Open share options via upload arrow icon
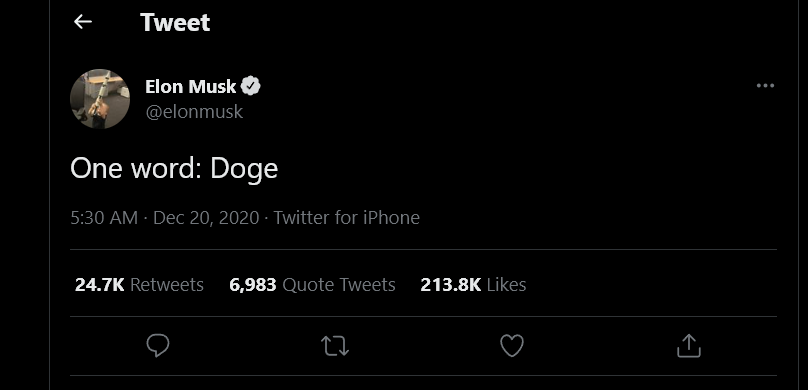This screenshot has width=808, height=390. pos(688,345)
